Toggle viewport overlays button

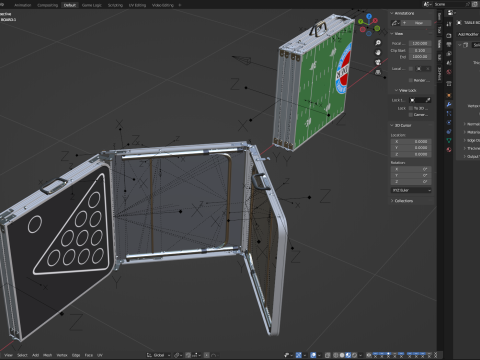[x=313, y=355]
